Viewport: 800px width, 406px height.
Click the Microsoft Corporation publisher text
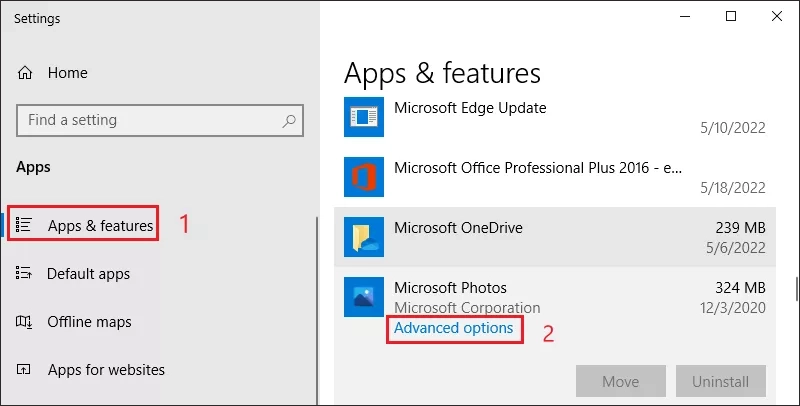(x=467, y=308)
